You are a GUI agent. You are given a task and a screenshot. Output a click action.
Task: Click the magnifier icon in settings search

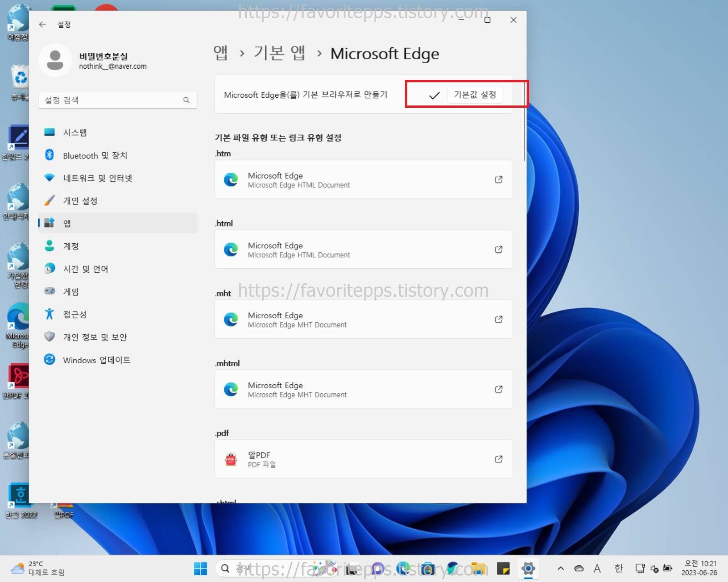click(x=186, y=100)
